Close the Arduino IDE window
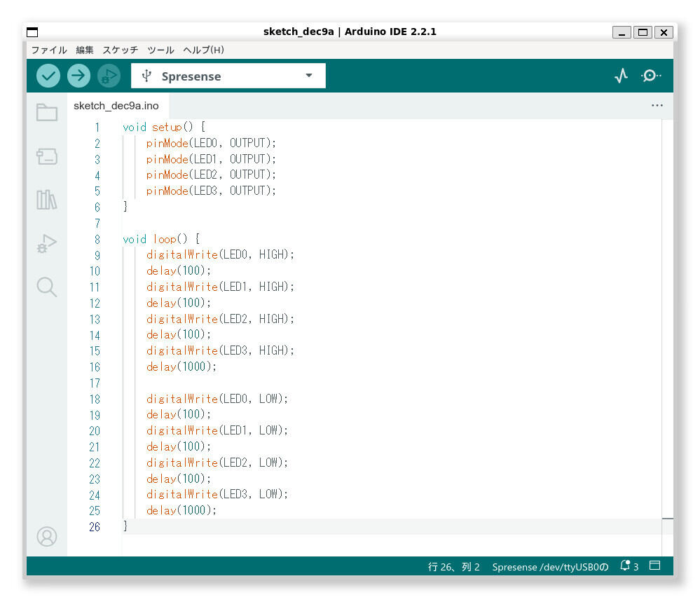 coord(664,32)
